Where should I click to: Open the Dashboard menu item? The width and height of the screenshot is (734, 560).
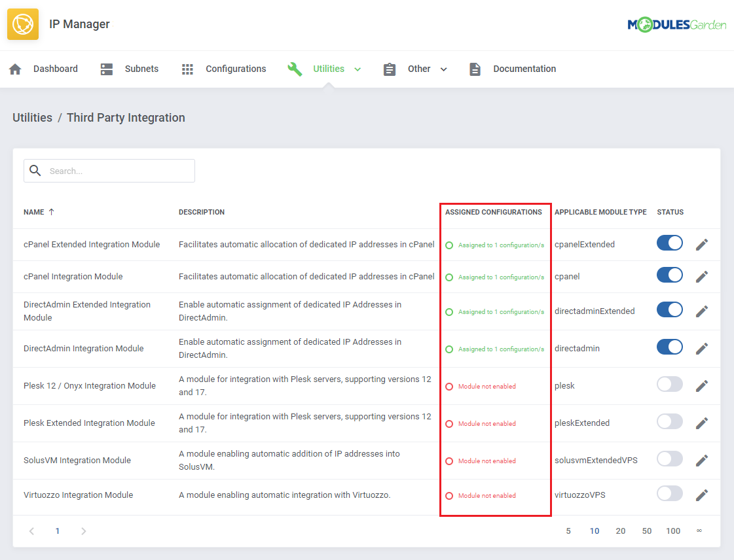tap(55, 69)
